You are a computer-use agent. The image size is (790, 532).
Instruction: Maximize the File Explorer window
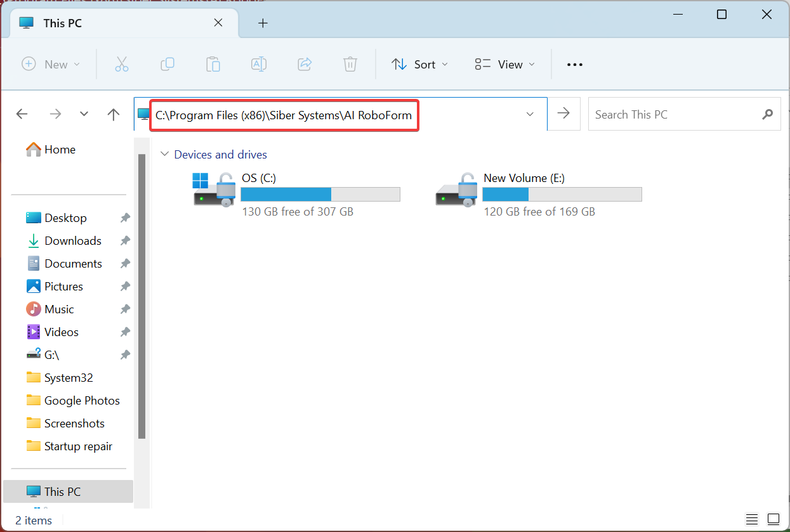pyautogui.click(x=721, y=15)
